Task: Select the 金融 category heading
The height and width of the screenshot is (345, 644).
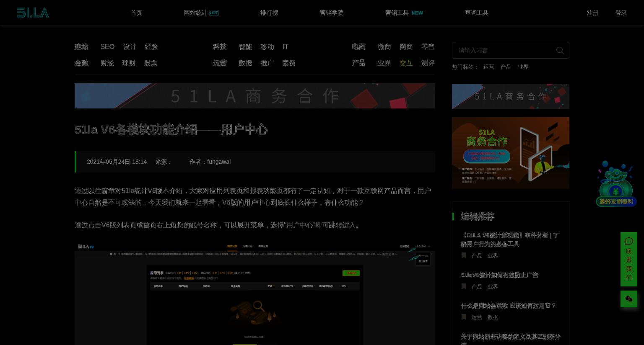Action: tap(81, 63)
